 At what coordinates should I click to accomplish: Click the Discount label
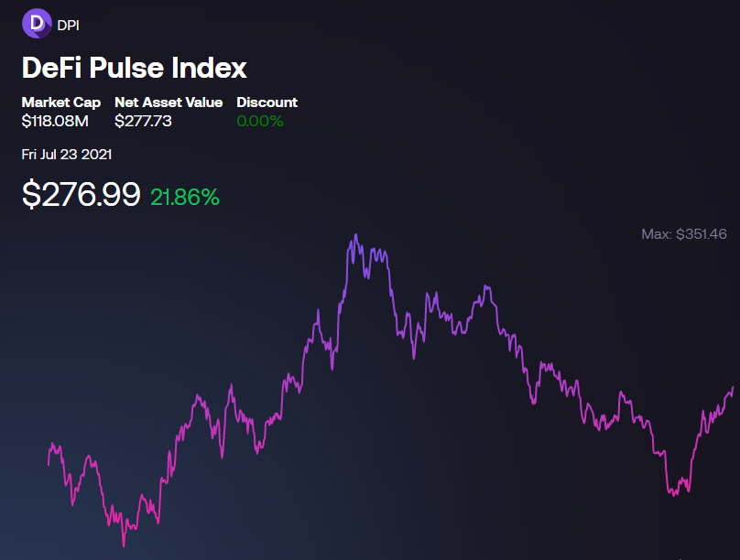pyautogui.click(x=267, y=102)
